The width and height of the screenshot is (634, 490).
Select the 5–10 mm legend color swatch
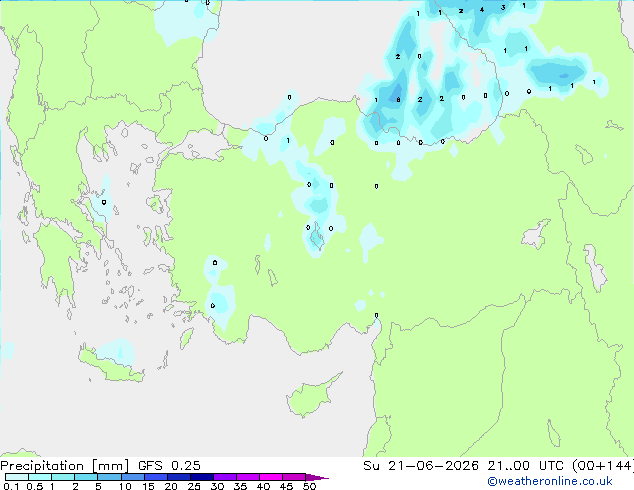109,477
